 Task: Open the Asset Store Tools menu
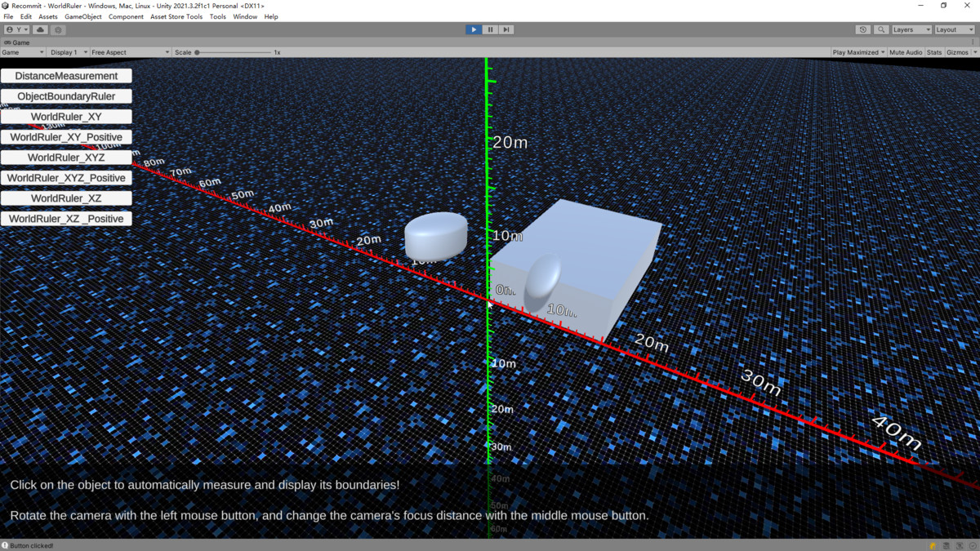176,16
